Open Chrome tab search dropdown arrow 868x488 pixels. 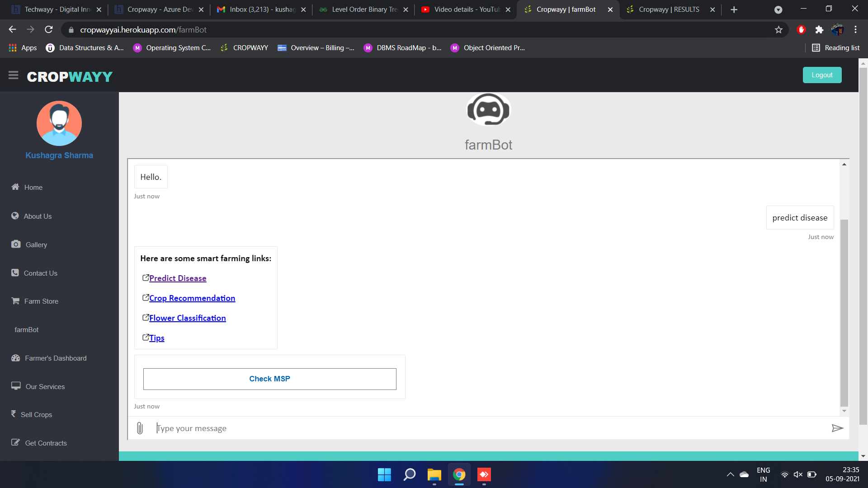point(778,9)
